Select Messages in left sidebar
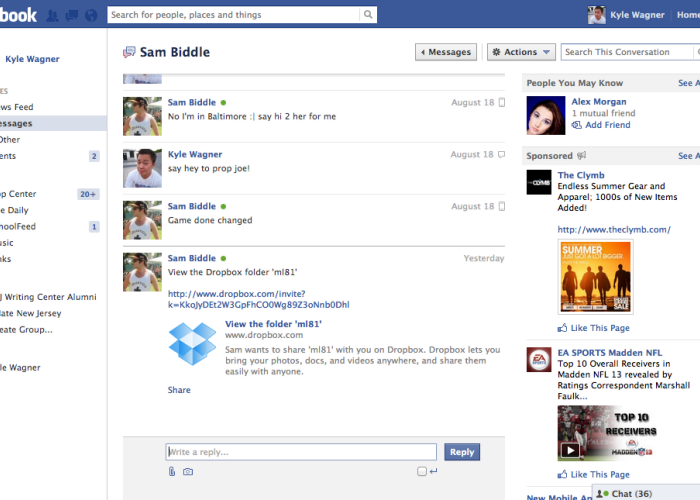The width and height of the screenshot is (700, 500). click(54, 123)
